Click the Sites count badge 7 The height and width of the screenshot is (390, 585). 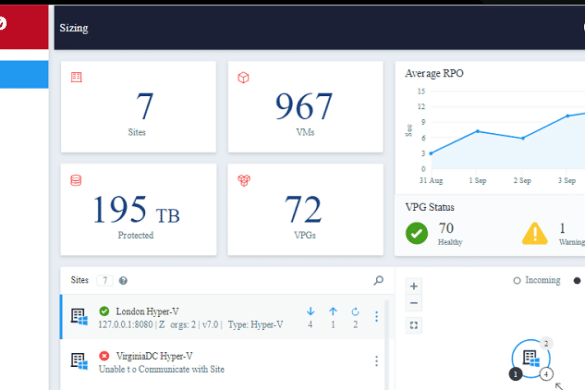point(105,280)
